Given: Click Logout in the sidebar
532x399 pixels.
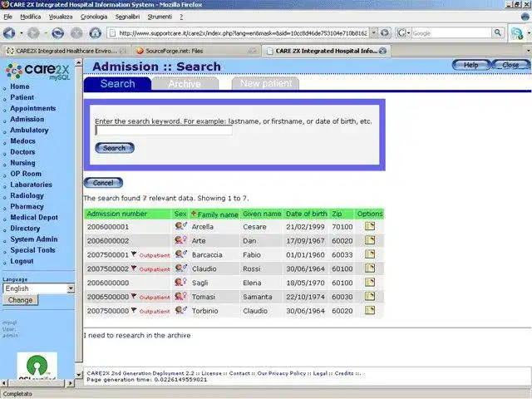Looking at the screenshot, I should click(22, 261).
